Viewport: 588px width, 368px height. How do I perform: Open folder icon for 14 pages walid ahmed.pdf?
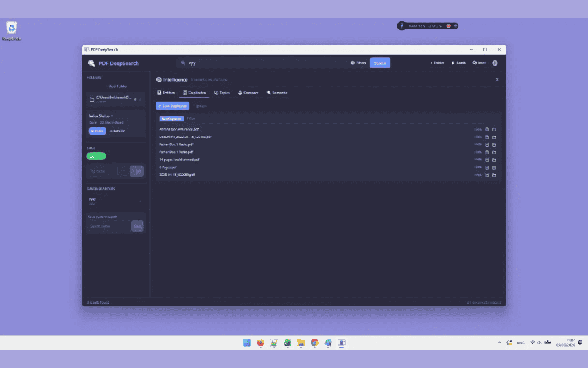494,160
